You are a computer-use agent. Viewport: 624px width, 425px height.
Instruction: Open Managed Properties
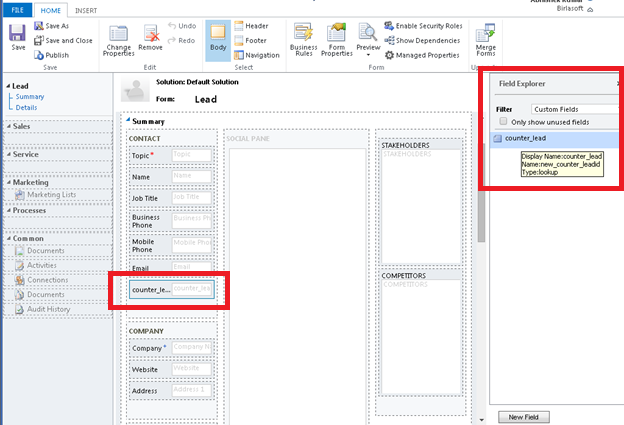(x=422, y=55)
